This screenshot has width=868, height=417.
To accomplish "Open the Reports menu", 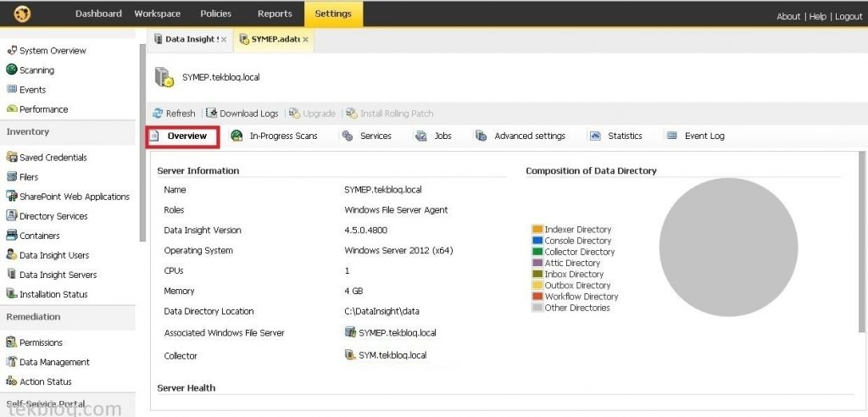I will pos(275,14).
